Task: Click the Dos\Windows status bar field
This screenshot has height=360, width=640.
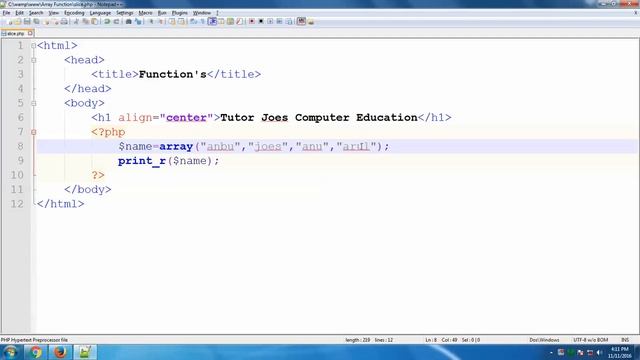Action: coord(544,340)
